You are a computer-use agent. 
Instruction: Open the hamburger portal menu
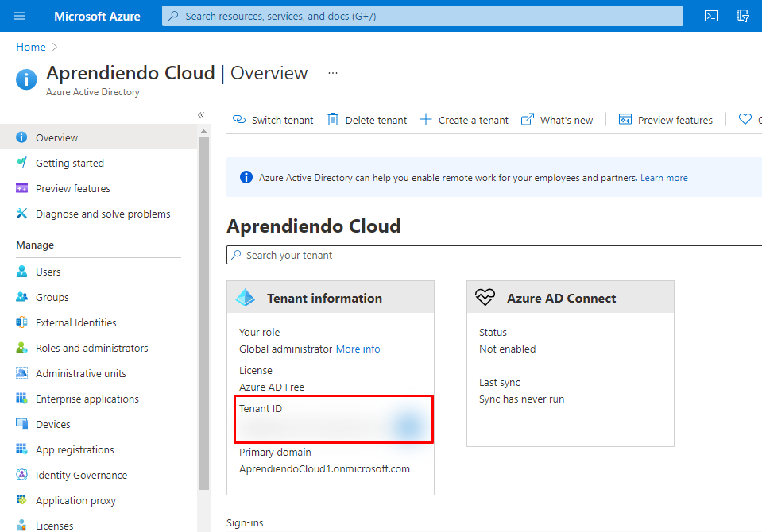click(x=19, y=16)
